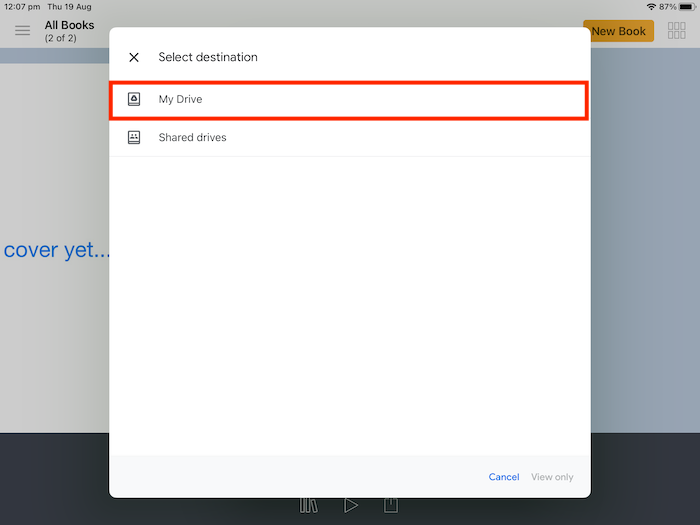Close the Select destination dialog

point(134,58)
